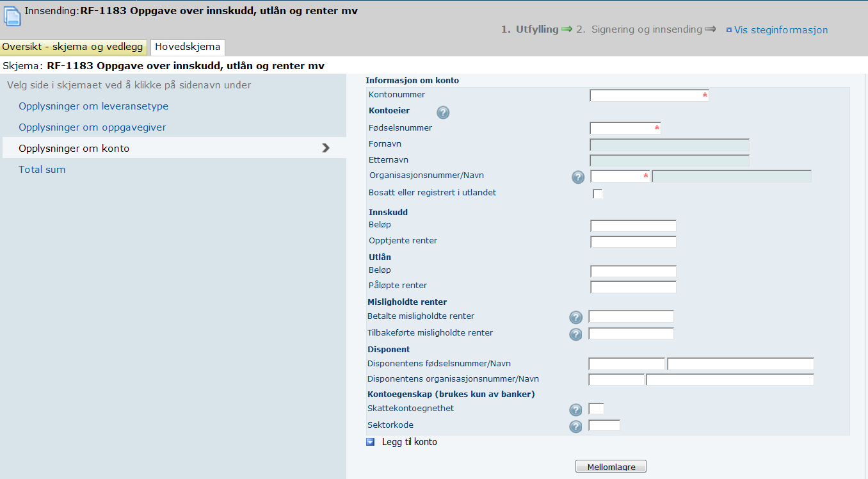The image size is (868, 479).
Task: Focus the Kontonummer input field
Action: 649,95
